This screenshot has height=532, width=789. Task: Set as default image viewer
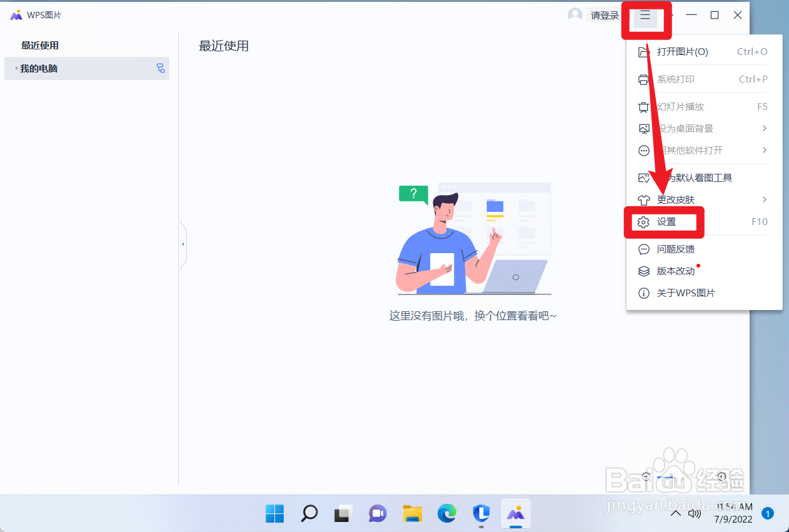click(x=705, y=178)
